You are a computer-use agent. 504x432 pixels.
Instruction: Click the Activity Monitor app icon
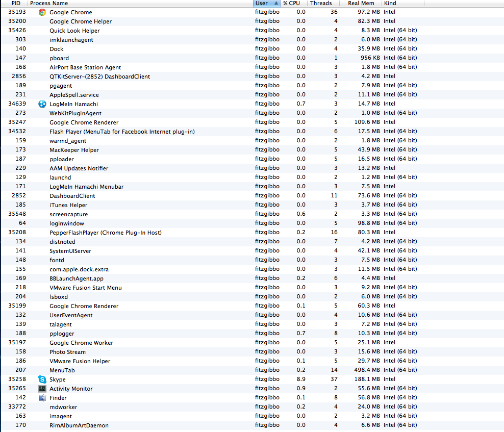coord(42,389)
